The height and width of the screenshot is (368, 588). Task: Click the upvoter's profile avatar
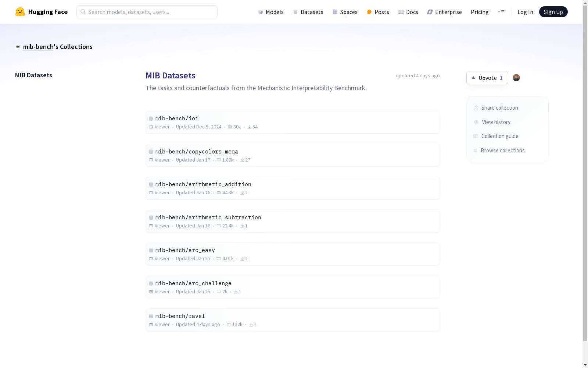(516, 78)
